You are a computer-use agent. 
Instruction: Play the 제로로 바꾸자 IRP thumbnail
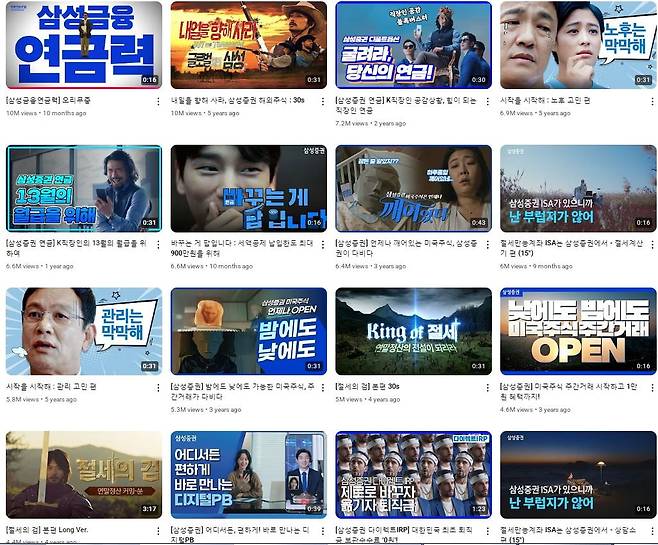click(x=413, y=475)
